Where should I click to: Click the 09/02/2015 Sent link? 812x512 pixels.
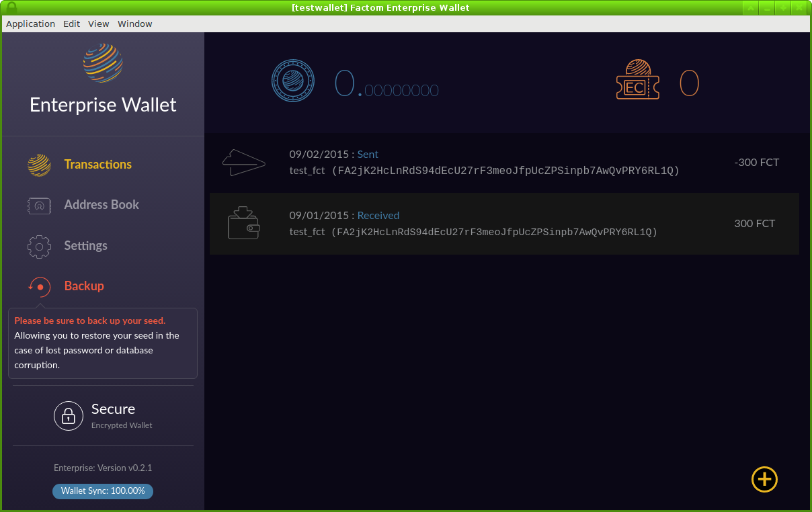(x=334, y=154)
